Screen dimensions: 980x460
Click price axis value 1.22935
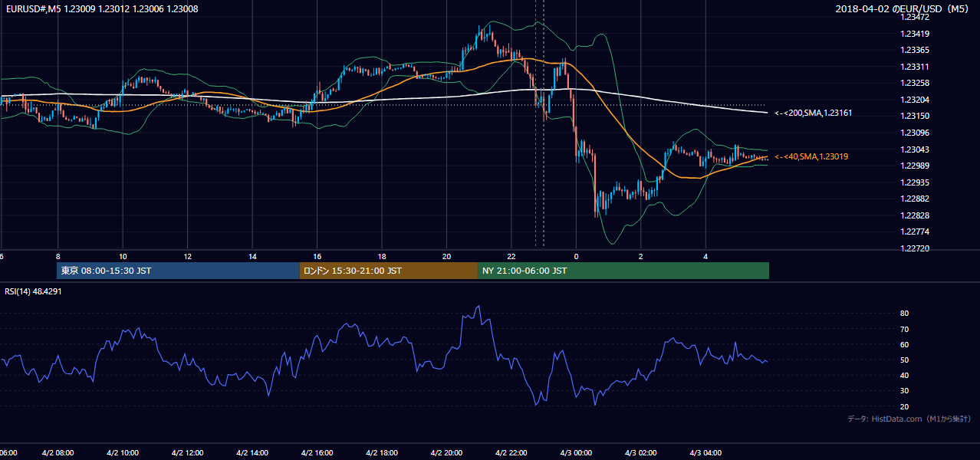(x=914, y=182)
